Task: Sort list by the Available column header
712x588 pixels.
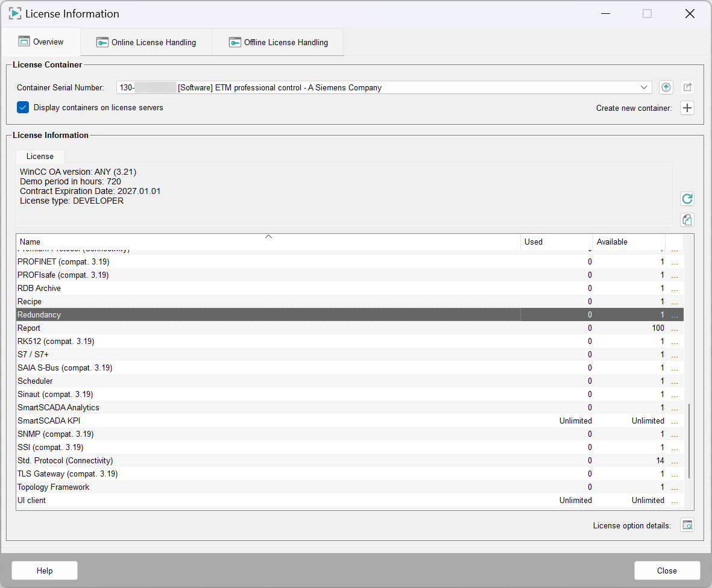Action: [628, 242]
